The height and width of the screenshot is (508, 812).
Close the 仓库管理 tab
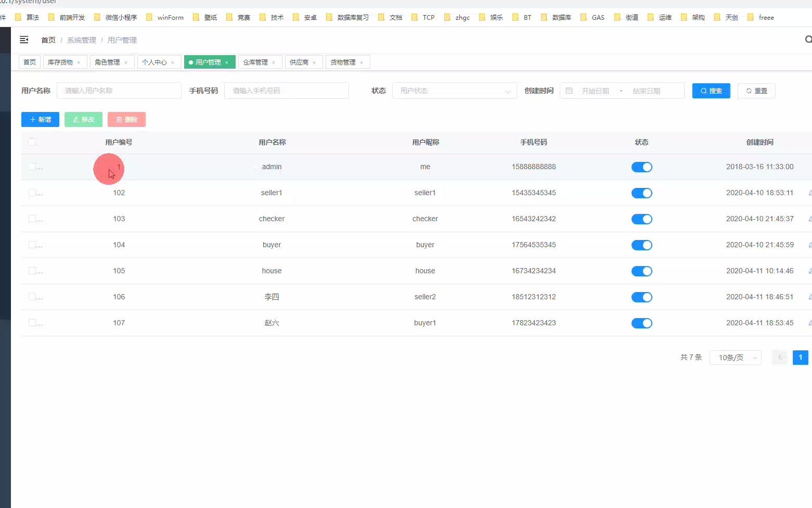[x=274, y=62]
